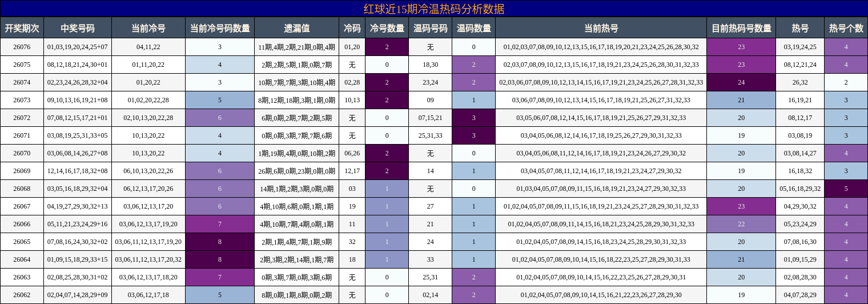
Task: Select warm code cell 09
Action: tap(431, 100)
